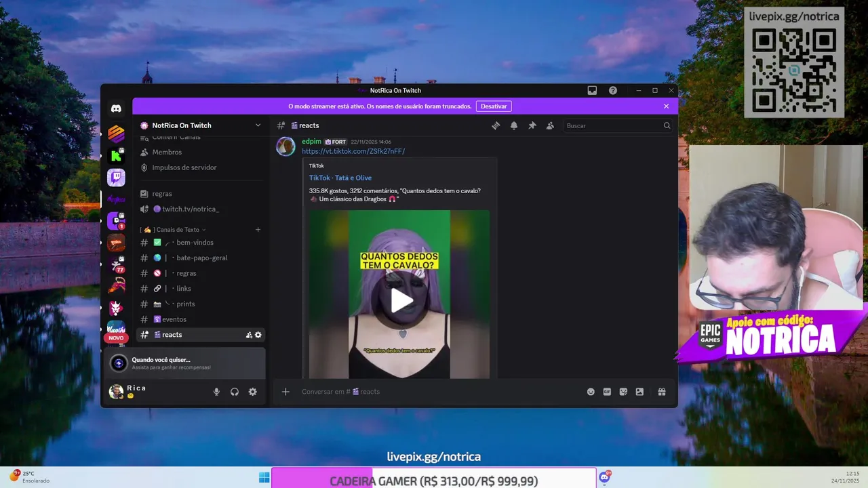Click the image apps icon in the message bar

pyautogui.click(x=639, y=392)
